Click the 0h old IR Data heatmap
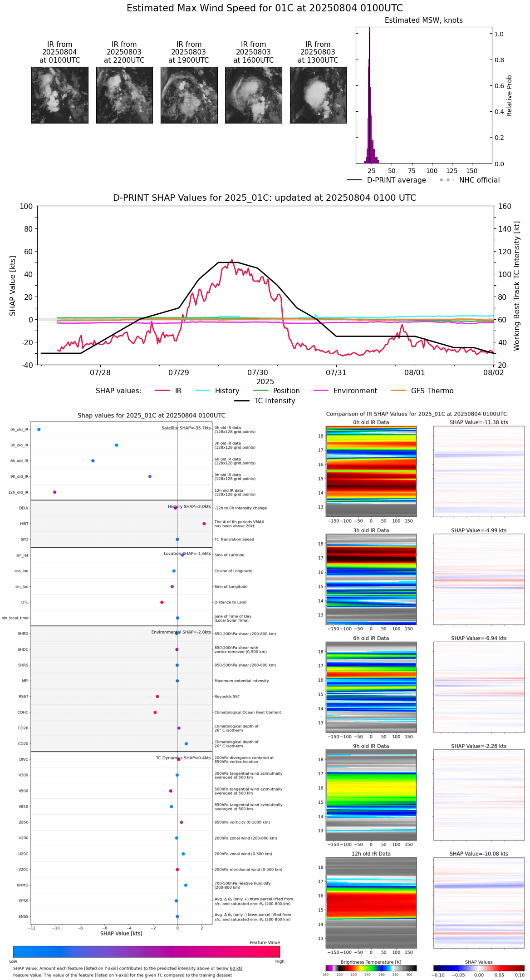Image resolution: width=530 pixels, height=980 pixels. pos(371,471)
